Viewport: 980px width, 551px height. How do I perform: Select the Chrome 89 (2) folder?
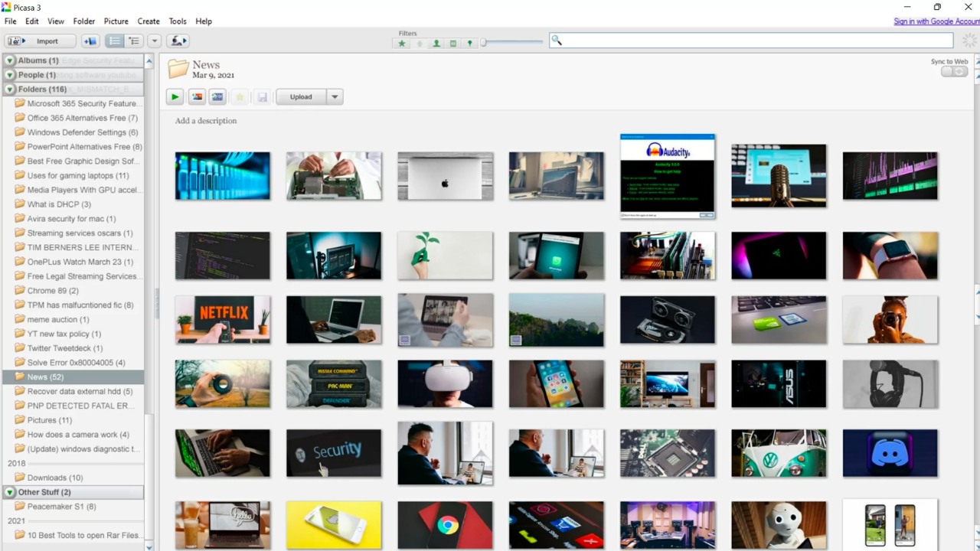[x=53, y=291]
